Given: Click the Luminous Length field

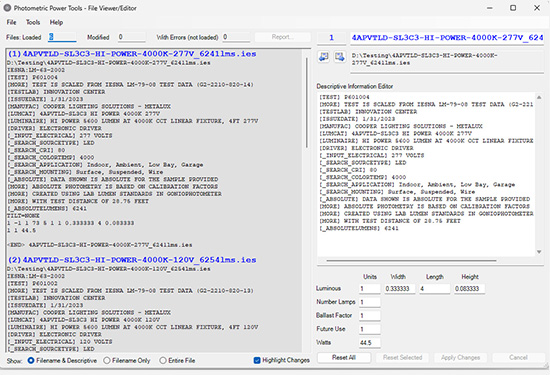Looking at the screenshot, I should 434,289.
